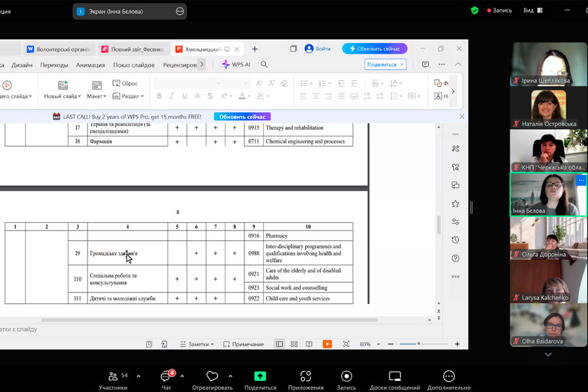Click the green Share screen icon

pyautogui.click(x=260, y=376)
